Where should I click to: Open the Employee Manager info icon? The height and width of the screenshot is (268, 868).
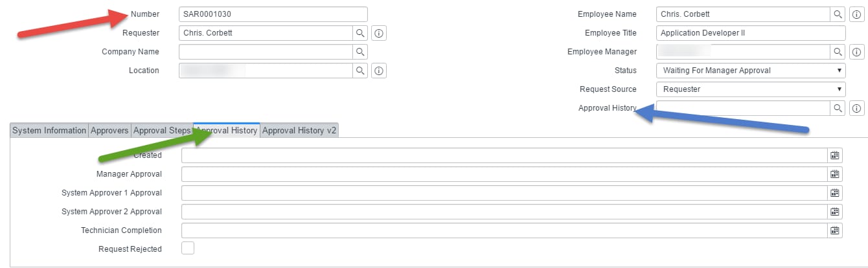click(856, 52)
